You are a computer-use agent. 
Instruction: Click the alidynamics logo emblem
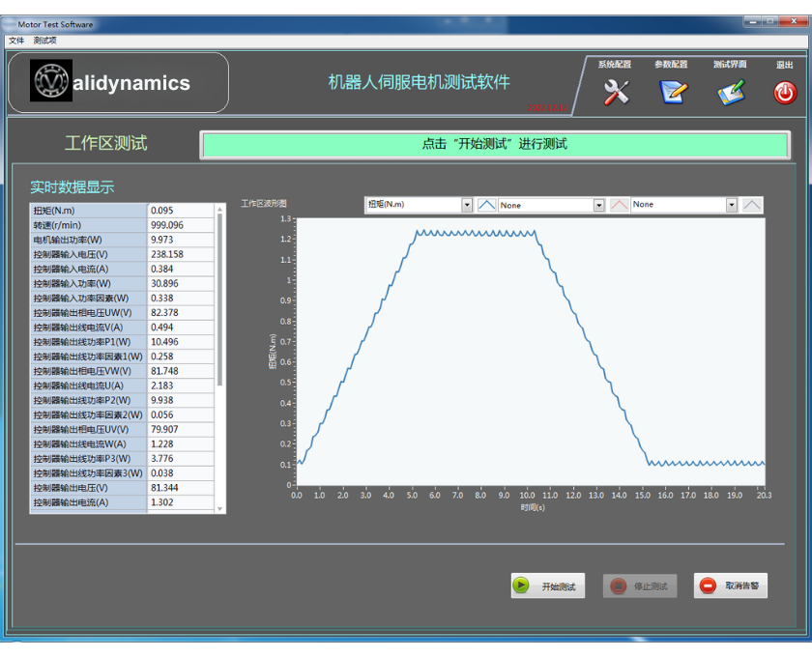52,82
